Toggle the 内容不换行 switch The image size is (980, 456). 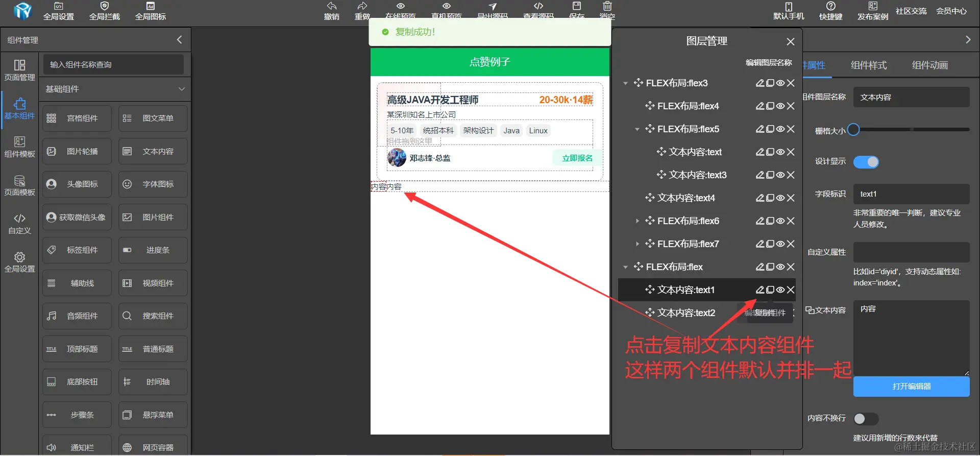[866, 419]
